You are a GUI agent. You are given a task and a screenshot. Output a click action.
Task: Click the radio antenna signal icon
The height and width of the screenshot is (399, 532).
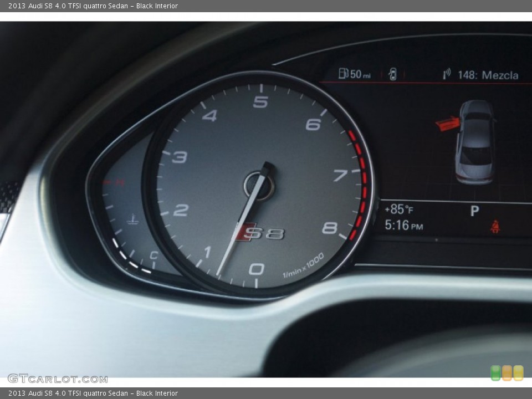447,74
